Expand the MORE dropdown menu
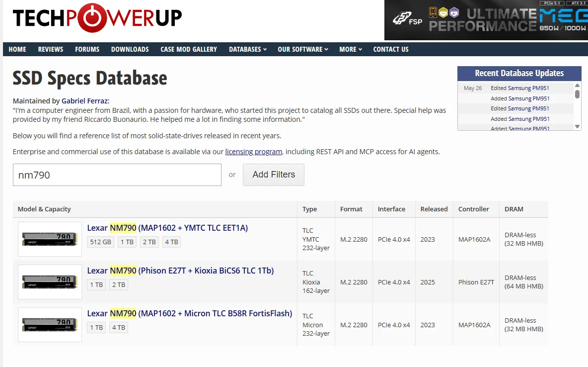 pos(351,49)
